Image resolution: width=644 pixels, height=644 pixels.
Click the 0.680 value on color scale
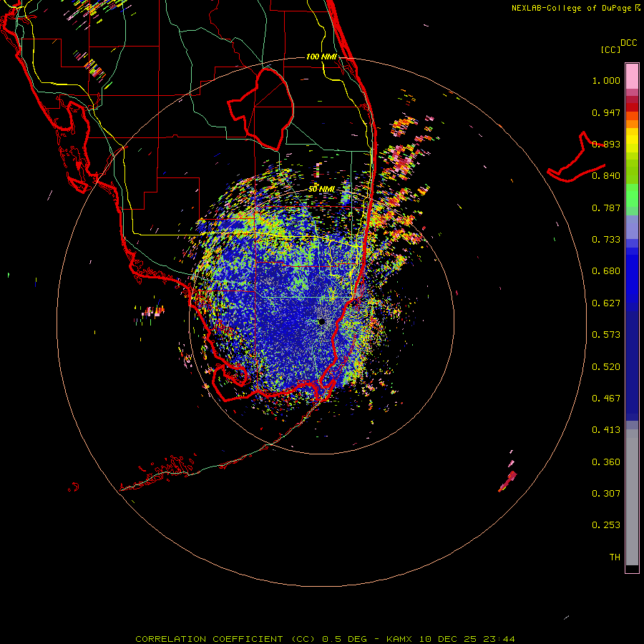coord(606,271)
